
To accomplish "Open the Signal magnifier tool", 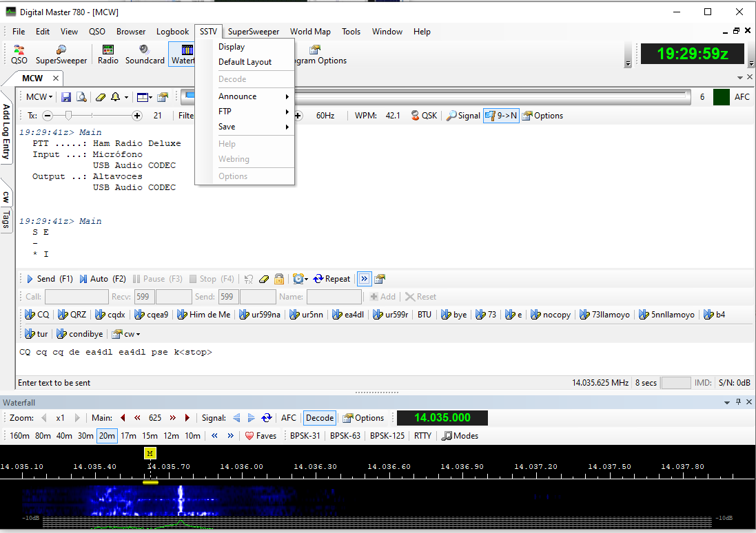I will pos(463,116).
